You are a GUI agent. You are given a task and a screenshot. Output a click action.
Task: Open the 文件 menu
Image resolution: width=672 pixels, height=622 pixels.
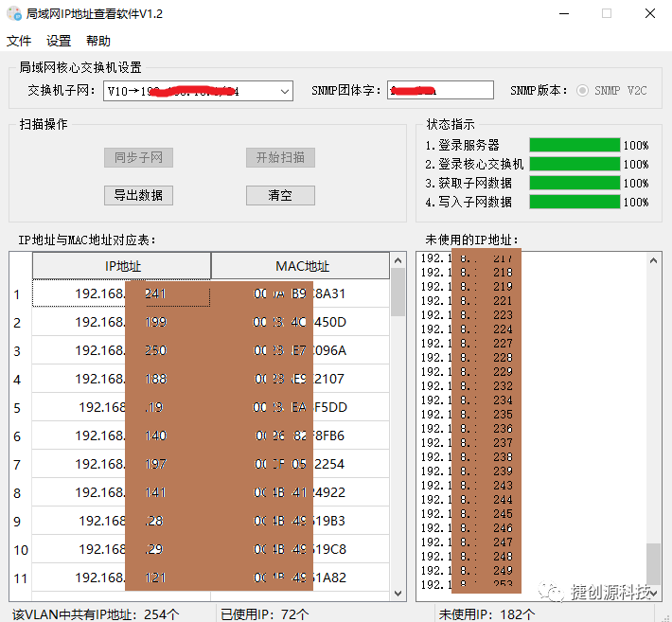[x=19, y=41]
